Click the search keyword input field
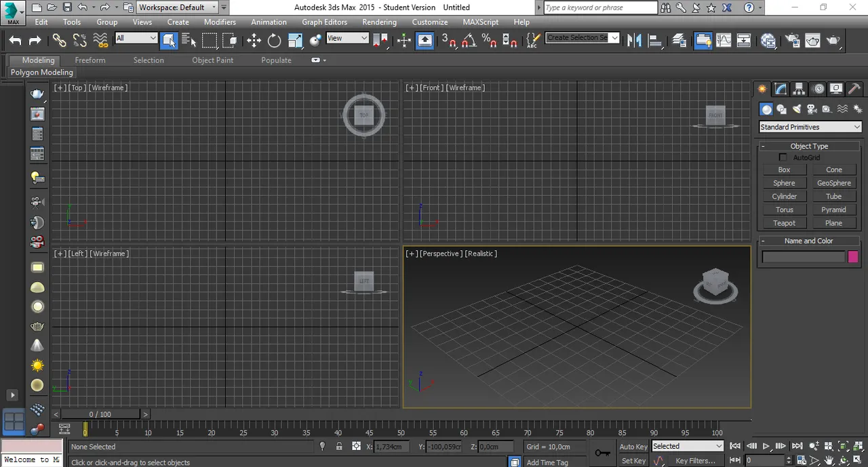The height and width of the screenshot is (467, 868). coord(601,7)
